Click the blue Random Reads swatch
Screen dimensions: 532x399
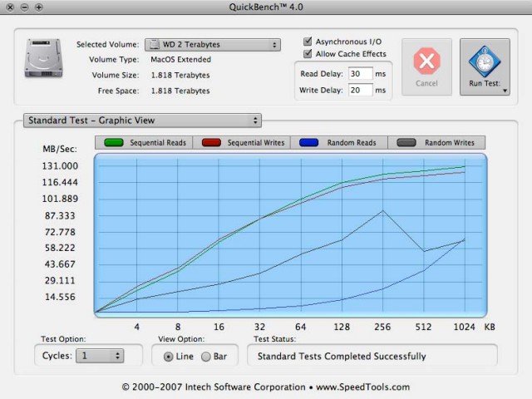308,142
